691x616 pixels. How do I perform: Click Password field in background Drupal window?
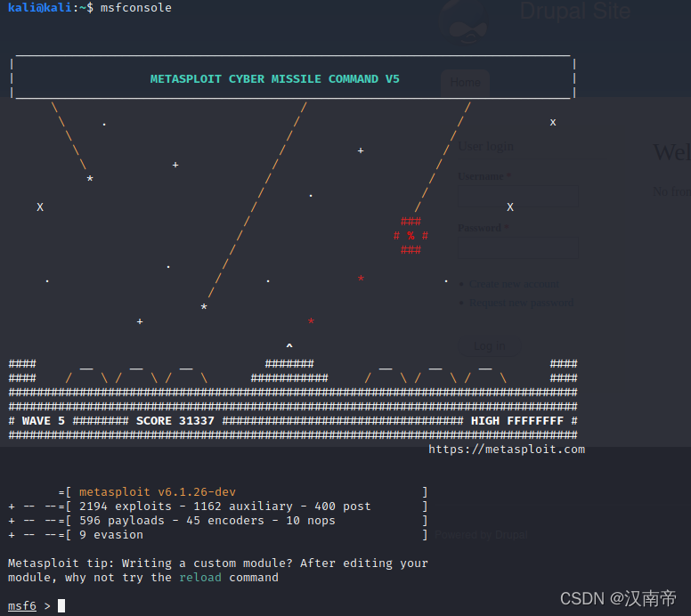click(518, 247)
